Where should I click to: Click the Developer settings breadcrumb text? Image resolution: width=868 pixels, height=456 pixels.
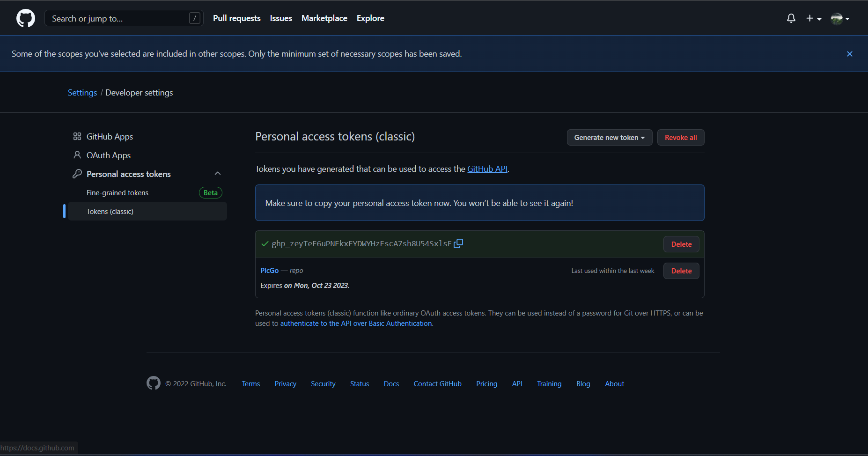(x=139, y=93)
